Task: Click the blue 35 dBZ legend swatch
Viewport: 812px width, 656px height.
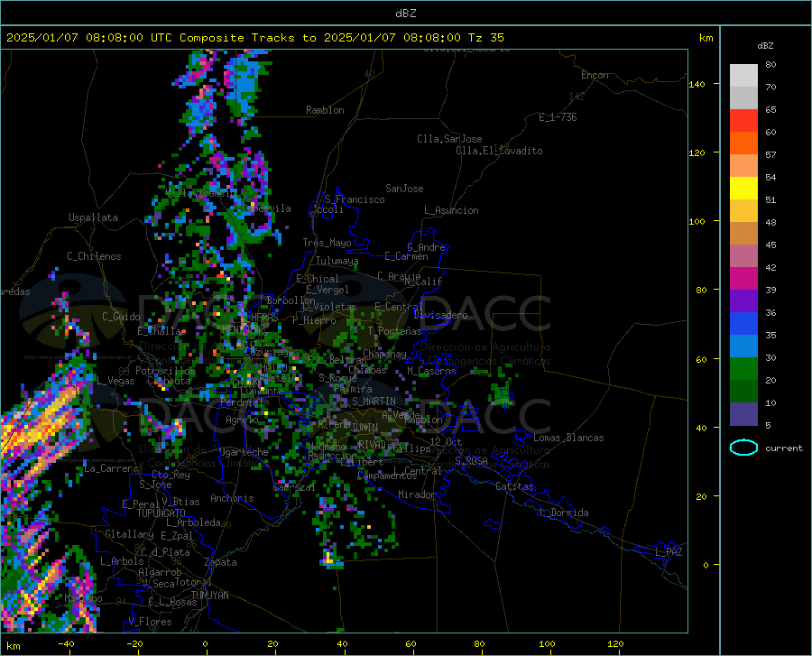Action: pos(743,324)
